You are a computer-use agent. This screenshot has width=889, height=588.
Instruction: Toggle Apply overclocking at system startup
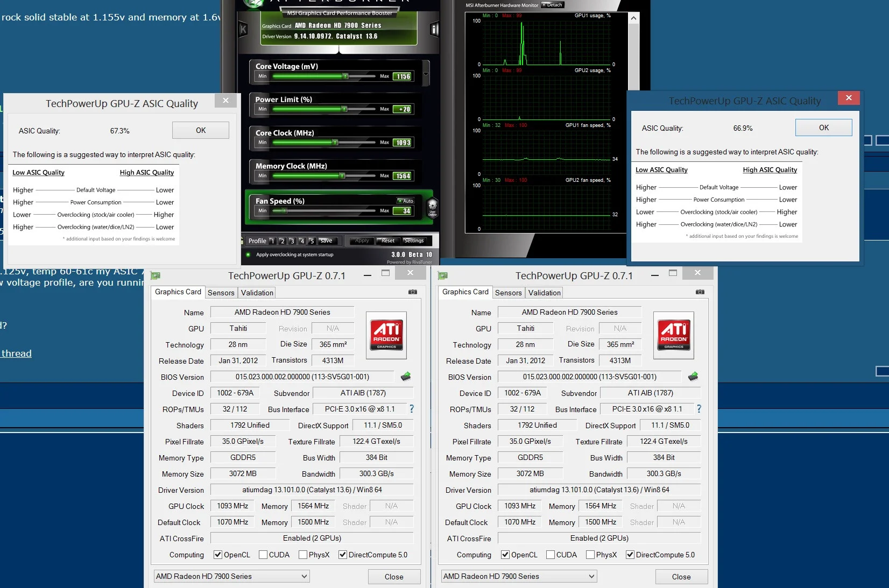coord(248,254)
